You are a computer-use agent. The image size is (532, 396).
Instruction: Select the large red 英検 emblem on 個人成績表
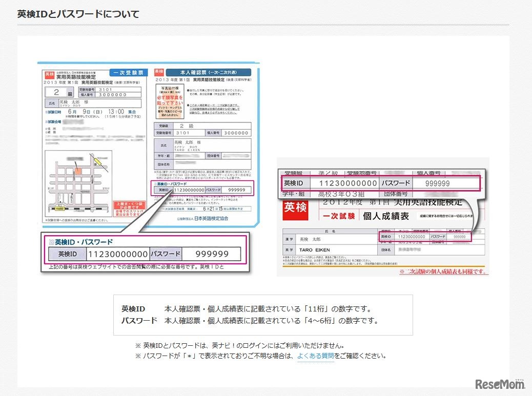point(295,210)
